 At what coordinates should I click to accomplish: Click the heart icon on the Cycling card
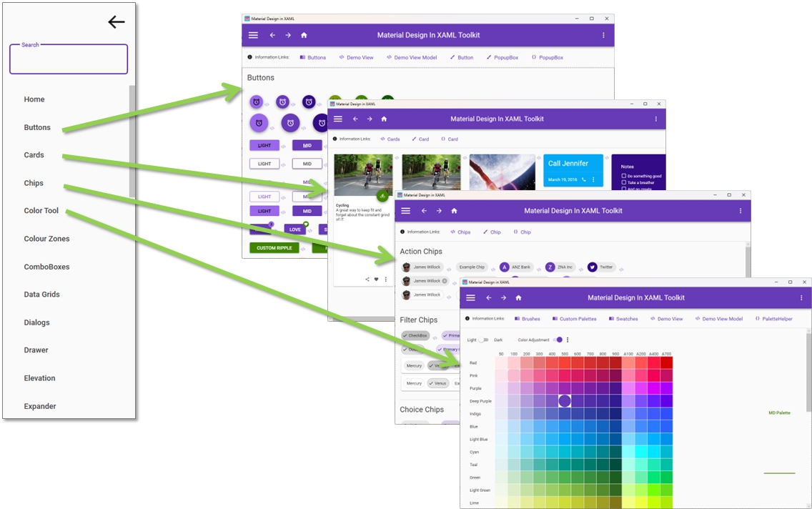(376, 280)
